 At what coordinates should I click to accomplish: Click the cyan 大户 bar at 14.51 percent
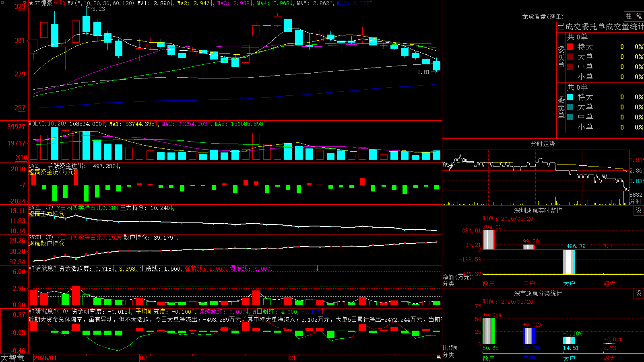(x=569, y=340)
